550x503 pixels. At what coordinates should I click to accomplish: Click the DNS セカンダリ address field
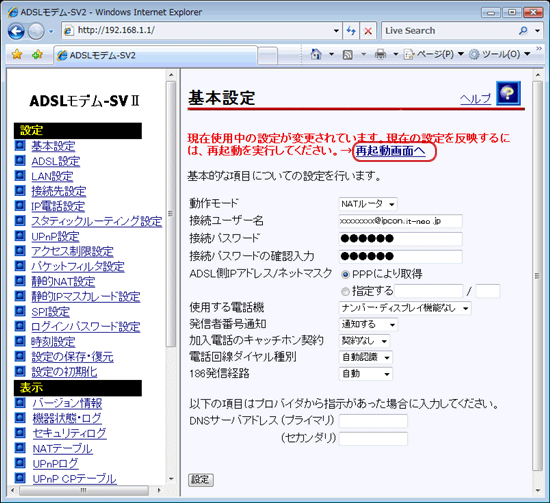pos(373,438)
